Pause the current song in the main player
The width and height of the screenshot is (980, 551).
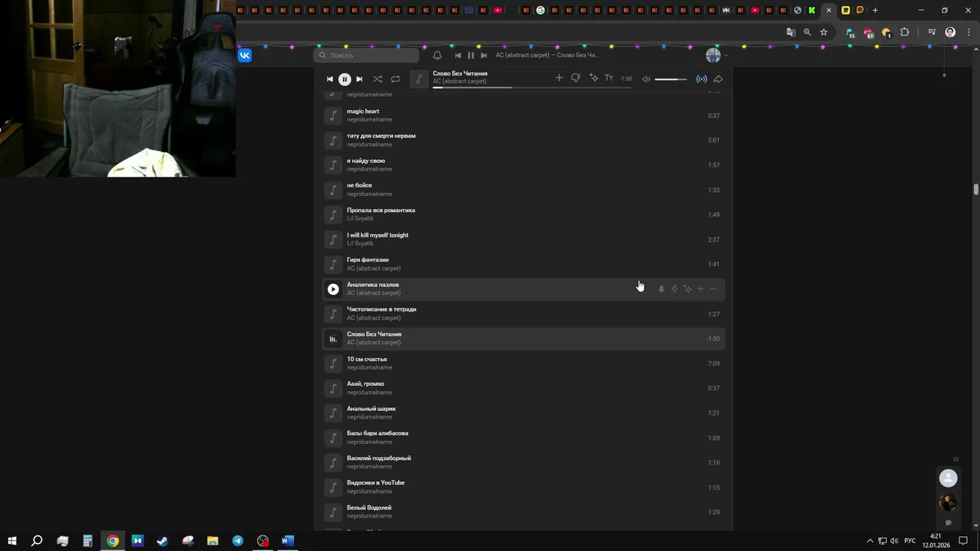click(345, 79)
